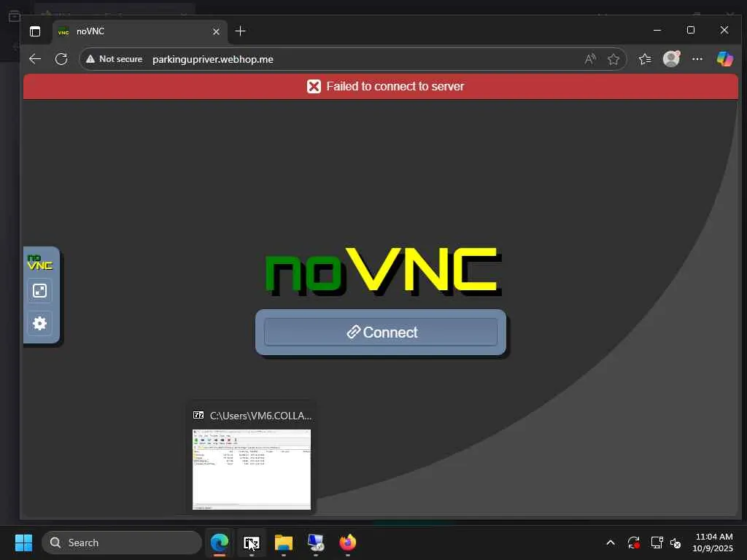Open Firefox from the taskbar

click(x=348, y=542)
